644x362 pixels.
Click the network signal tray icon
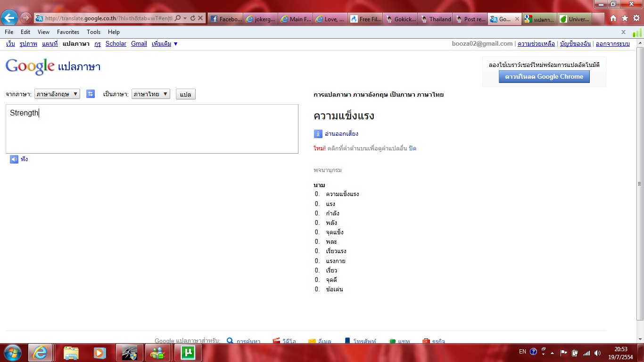586,353
